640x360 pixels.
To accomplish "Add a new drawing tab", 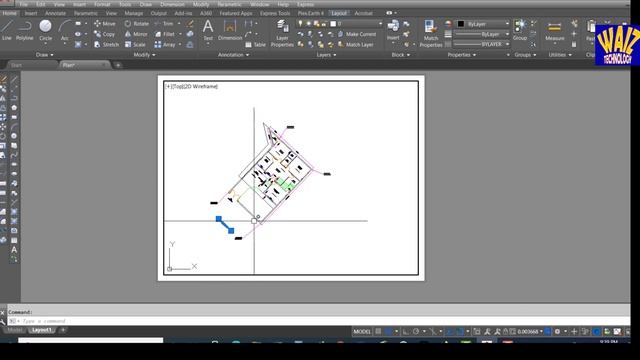I will pyautogui.click(x=118, y=65).
